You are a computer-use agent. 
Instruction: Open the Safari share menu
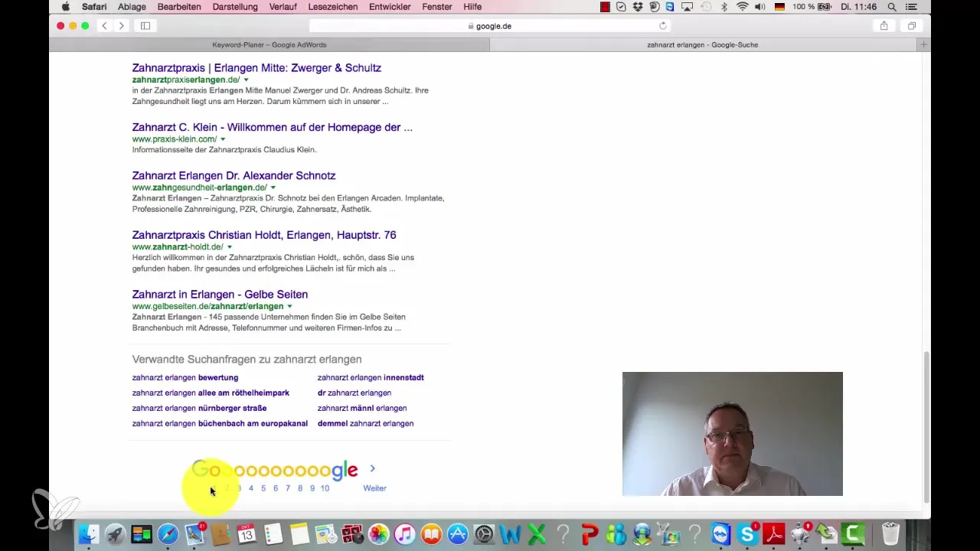pos(884,26)
